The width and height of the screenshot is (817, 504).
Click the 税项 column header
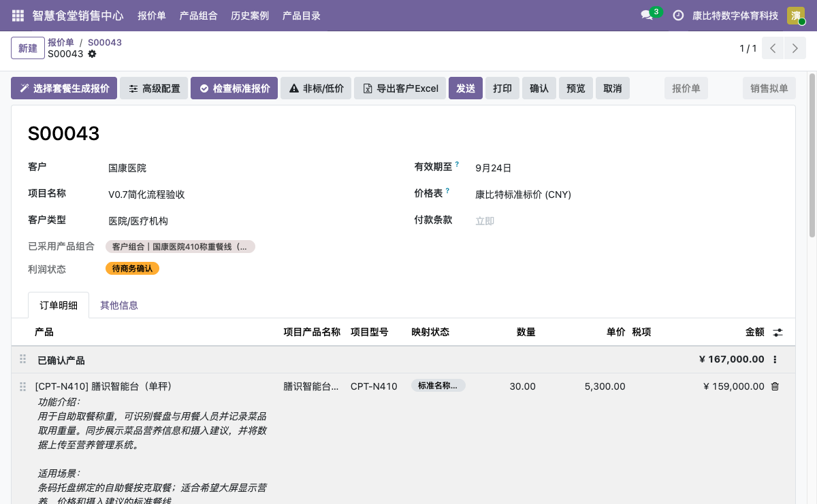[641, 333]
